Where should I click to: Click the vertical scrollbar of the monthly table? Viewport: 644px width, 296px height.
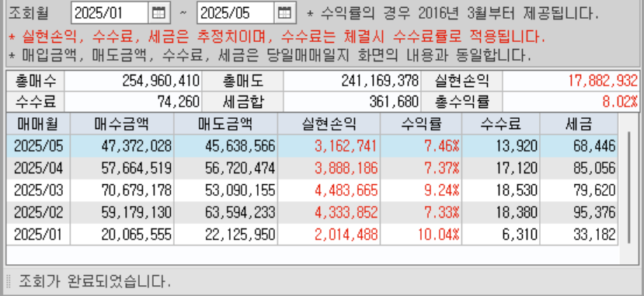click(x=628, y=187)
